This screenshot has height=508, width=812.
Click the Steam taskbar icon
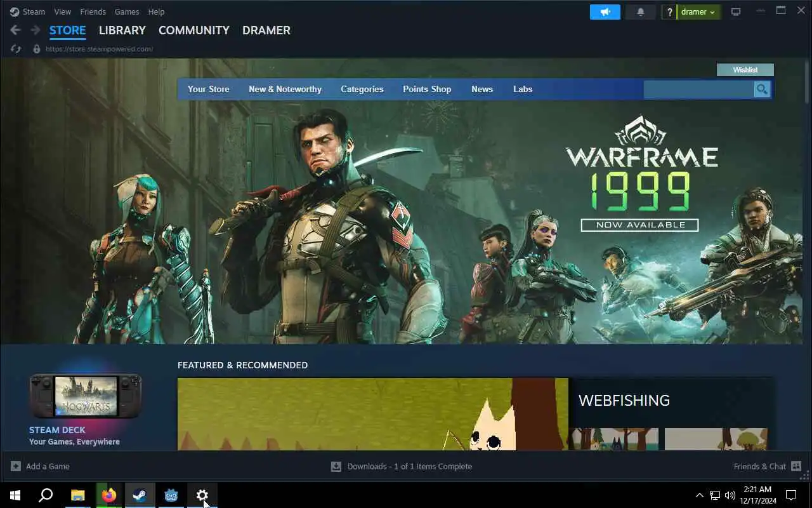140,495
